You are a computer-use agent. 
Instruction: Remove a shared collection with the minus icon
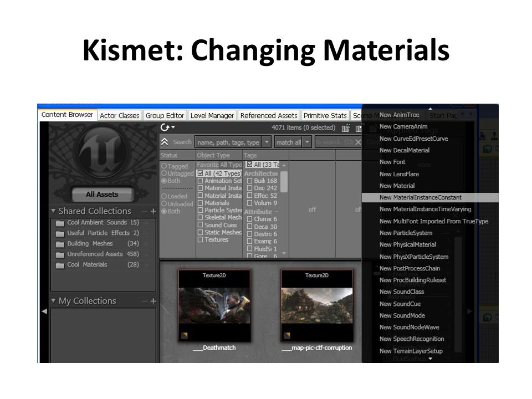tap(145, 211)
